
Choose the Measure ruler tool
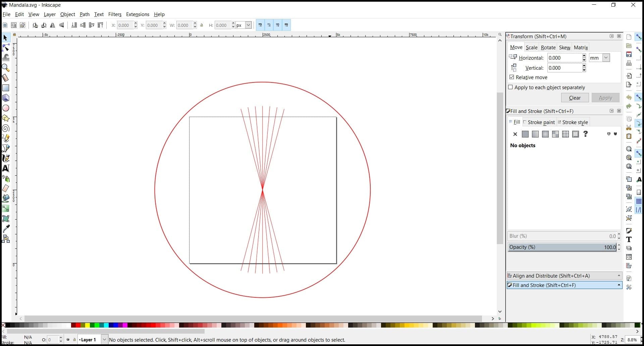tap(6, 78)
